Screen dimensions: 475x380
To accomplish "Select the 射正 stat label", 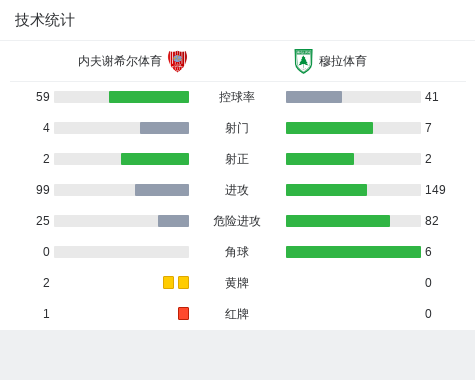I will point(237,159).
